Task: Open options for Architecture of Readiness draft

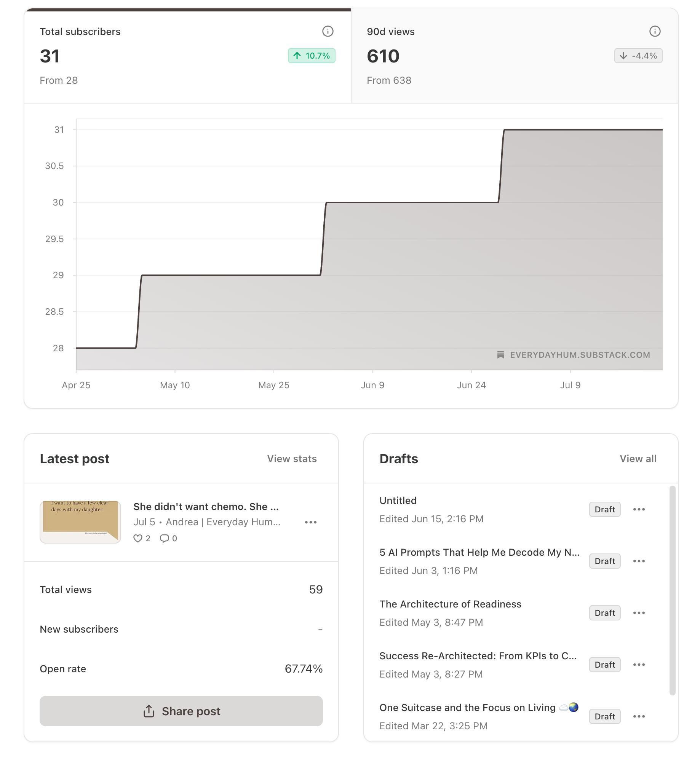Action: (639, 613)
